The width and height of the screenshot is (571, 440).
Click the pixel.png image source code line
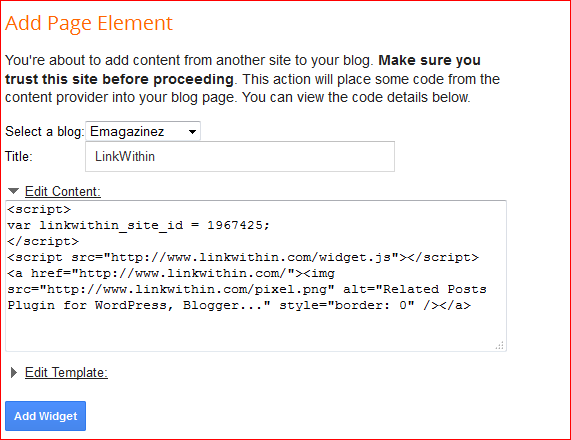click(247, 289)
